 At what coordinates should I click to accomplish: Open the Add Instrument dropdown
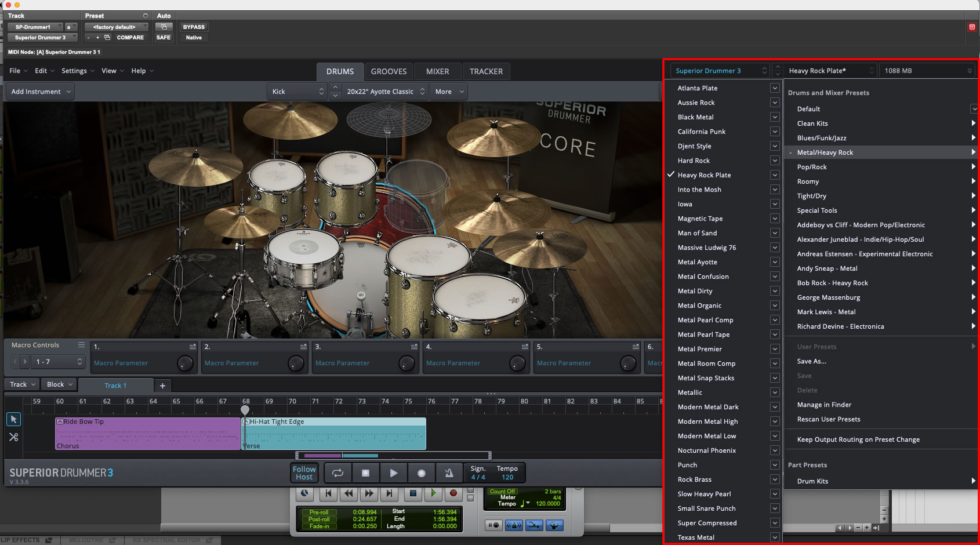click(41, 92)
